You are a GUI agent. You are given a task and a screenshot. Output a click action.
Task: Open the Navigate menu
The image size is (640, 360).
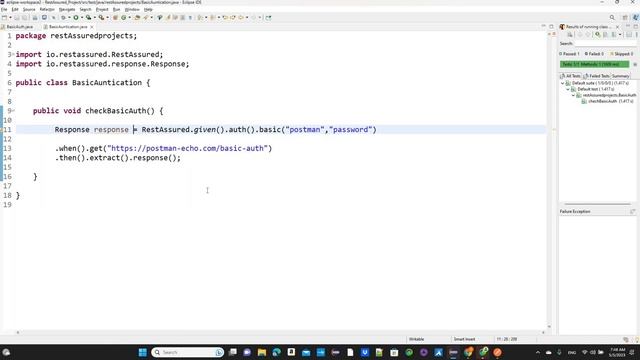(x=67, y=9)
